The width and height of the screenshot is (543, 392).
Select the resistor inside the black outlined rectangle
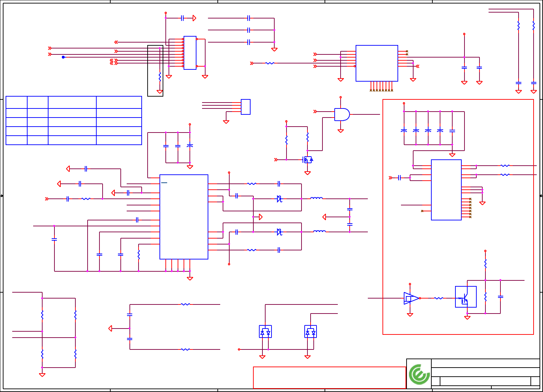point(160,77)
